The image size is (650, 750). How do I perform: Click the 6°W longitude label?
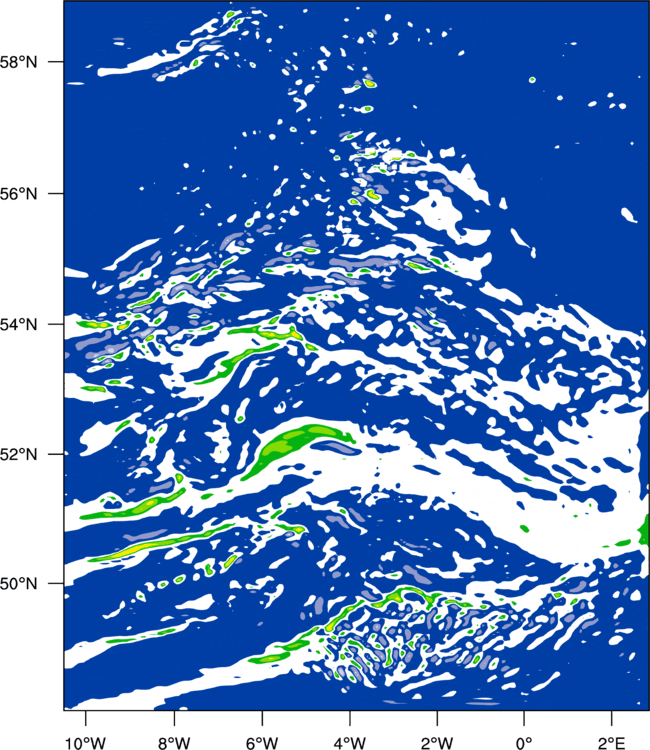(262, 743)
